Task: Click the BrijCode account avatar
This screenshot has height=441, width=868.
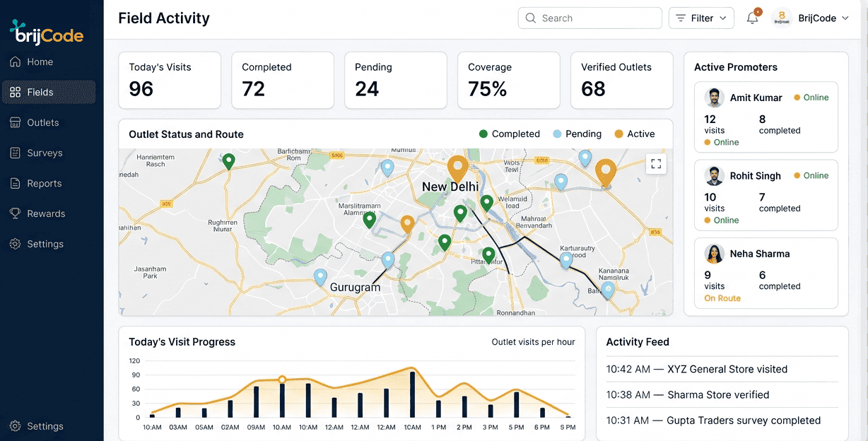Action: click(782, 18)
